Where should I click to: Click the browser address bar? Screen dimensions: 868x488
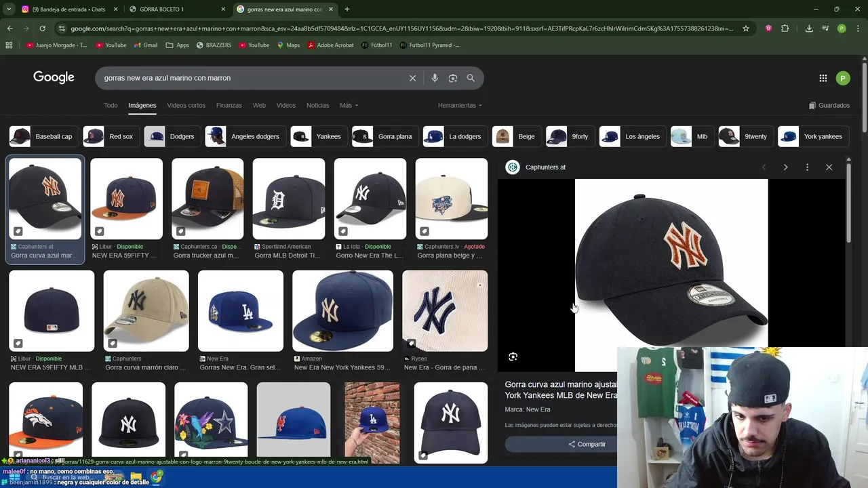click(x=400, y=28)
